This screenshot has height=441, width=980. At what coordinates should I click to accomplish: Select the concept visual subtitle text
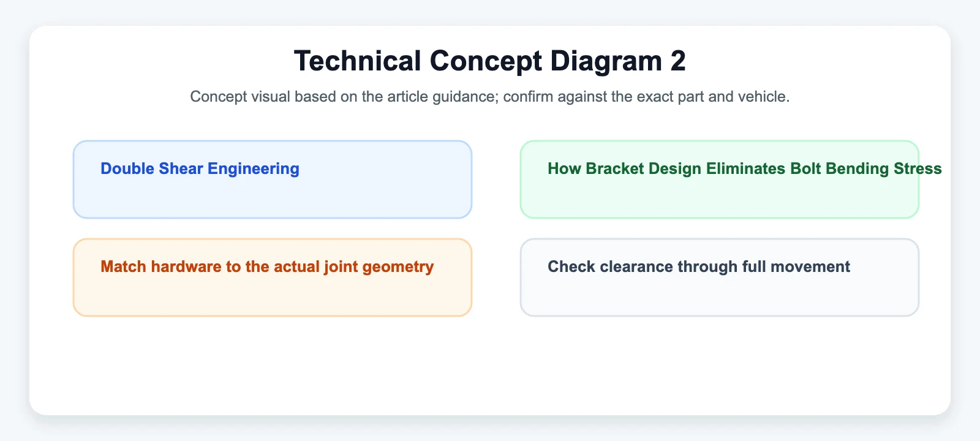click(x=490, y=97)
